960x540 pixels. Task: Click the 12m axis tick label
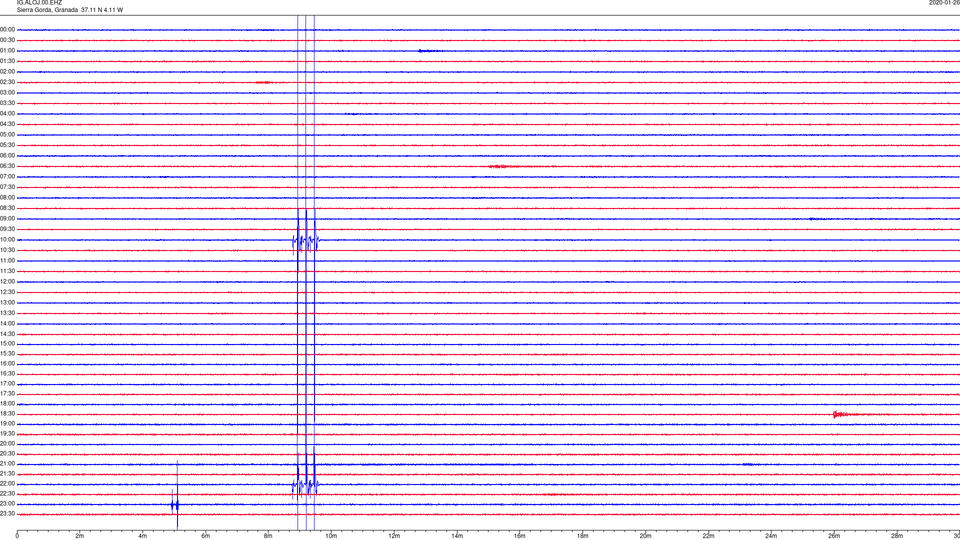[394, 536]
